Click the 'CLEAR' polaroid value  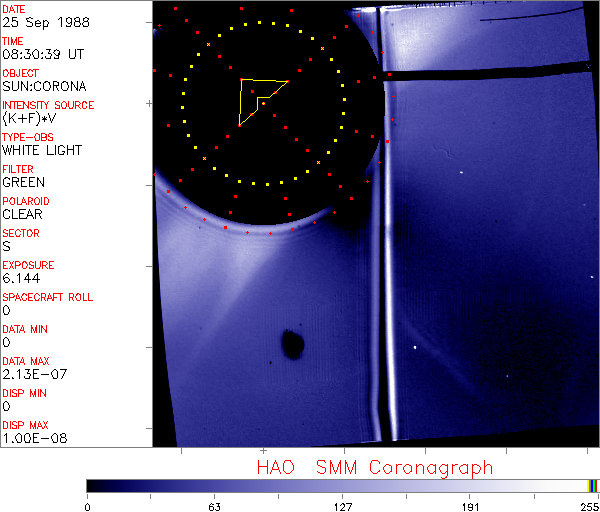point(22,214)
